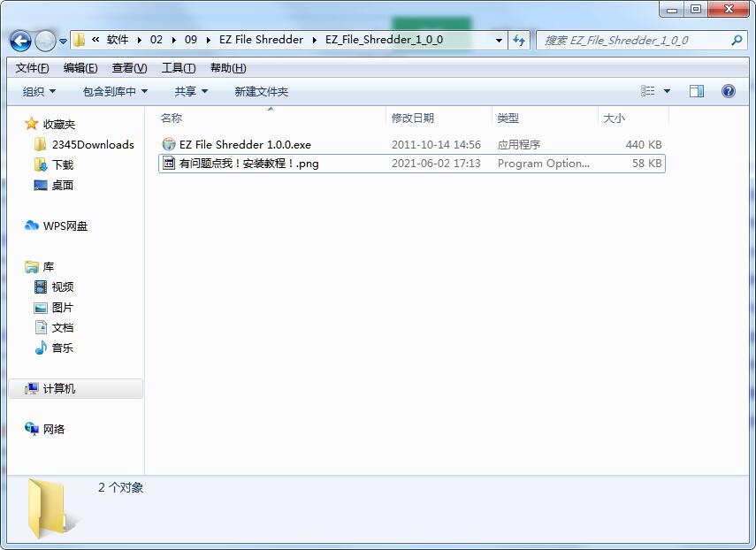Open the 视频 library
This screenshot has width=756, height=550.
63,287
